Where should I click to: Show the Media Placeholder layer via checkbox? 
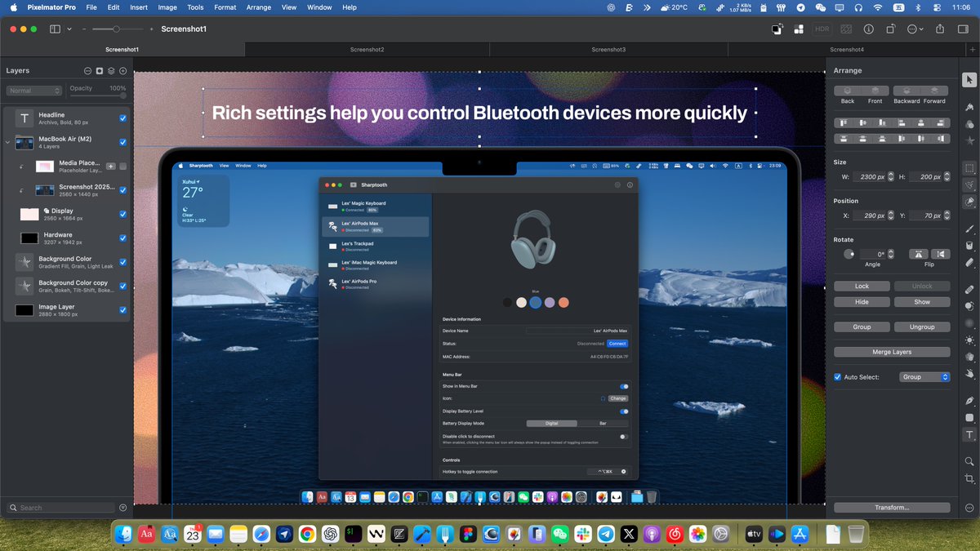coord(122,167)
